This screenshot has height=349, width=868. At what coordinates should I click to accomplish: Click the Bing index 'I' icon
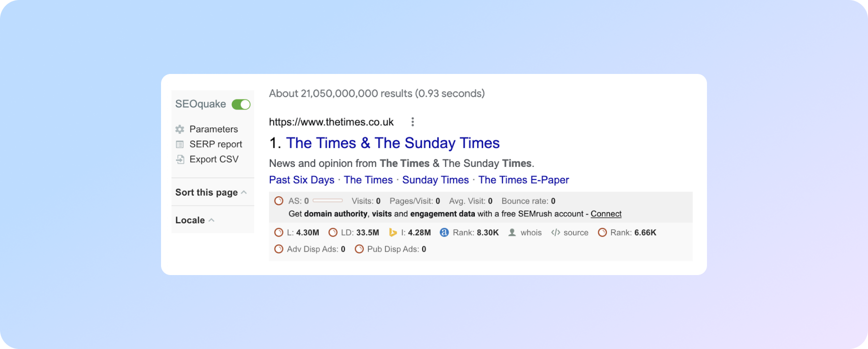pyautogui.click(x=393, y=232)
